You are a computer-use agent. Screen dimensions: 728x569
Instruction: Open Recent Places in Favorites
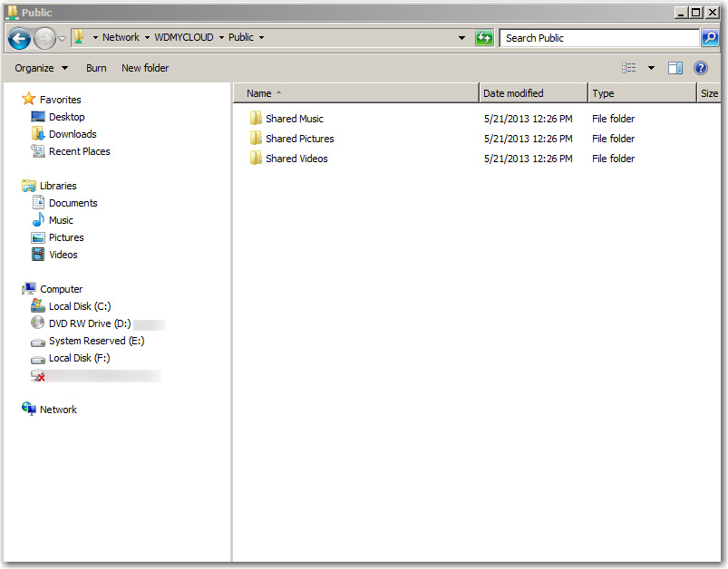pos(71,151)
